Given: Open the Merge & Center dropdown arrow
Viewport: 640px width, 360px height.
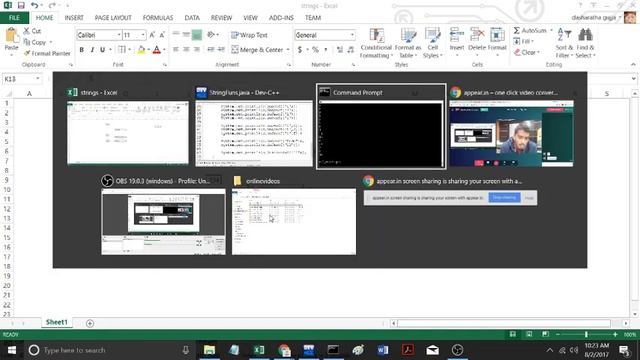Looking at the screenshot, I should pos(288,50).
